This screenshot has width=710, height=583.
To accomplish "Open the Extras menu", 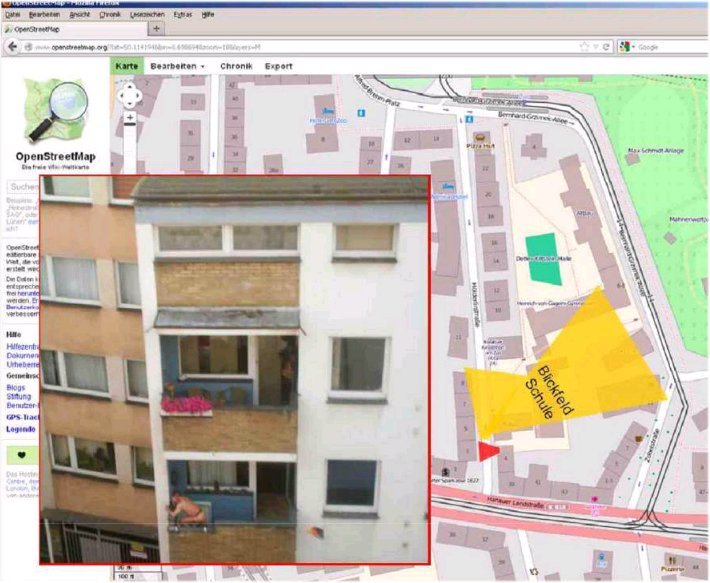I will coord(182,14).
